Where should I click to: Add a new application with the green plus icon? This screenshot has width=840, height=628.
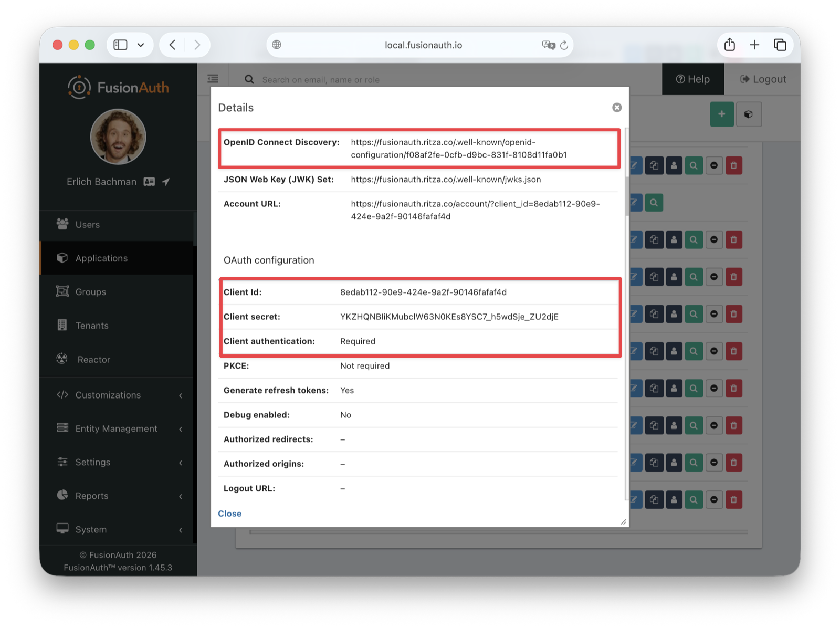722,114
